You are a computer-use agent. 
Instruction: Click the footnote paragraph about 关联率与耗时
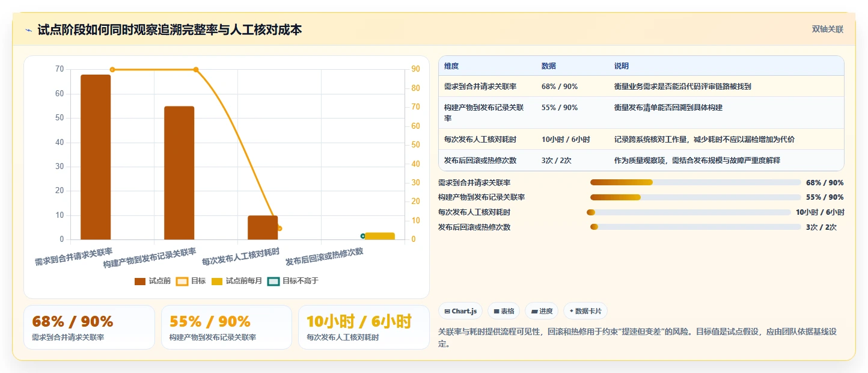point(641,338)
